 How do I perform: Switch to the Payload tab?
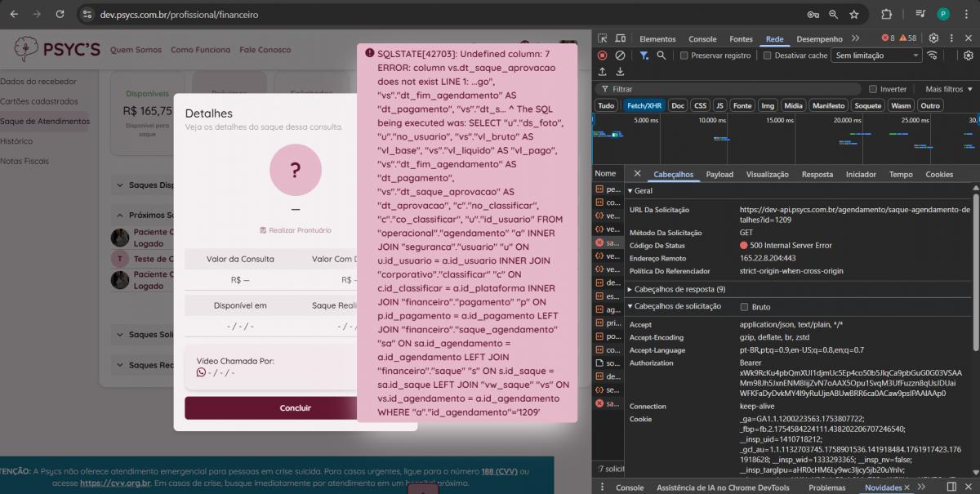pyautogui.click(x=719, y=174)
